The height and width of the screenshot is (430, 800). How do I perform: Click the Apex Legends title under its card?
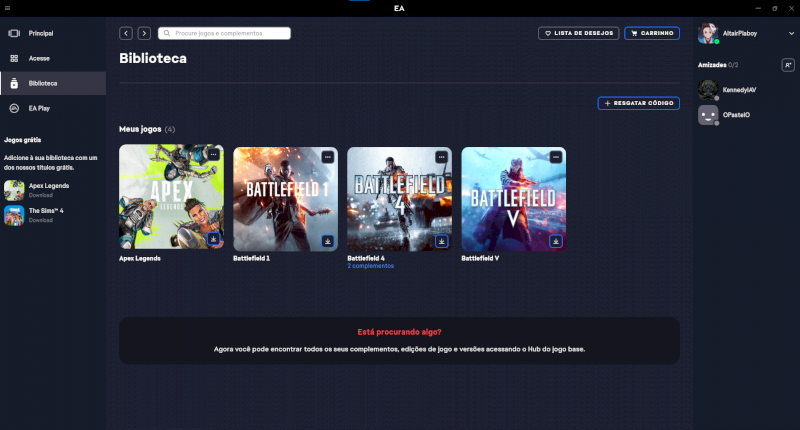coord(140,259)
